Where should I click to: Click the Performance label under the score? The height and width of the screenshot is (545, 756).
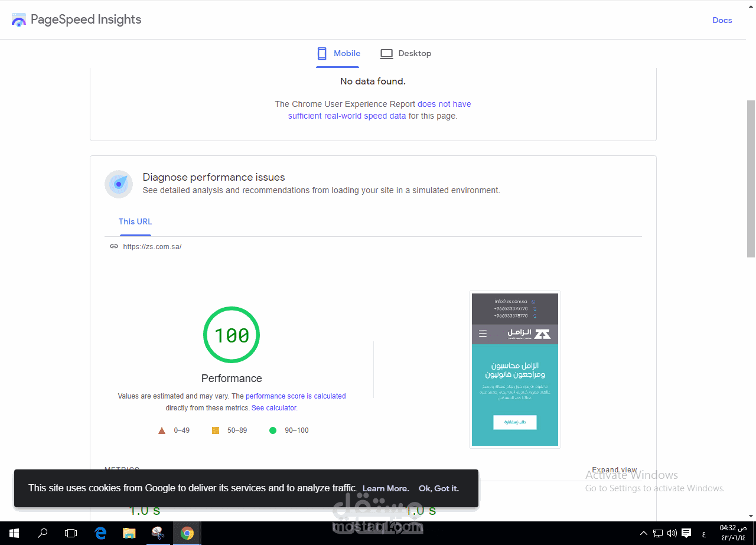pos(232,378)
